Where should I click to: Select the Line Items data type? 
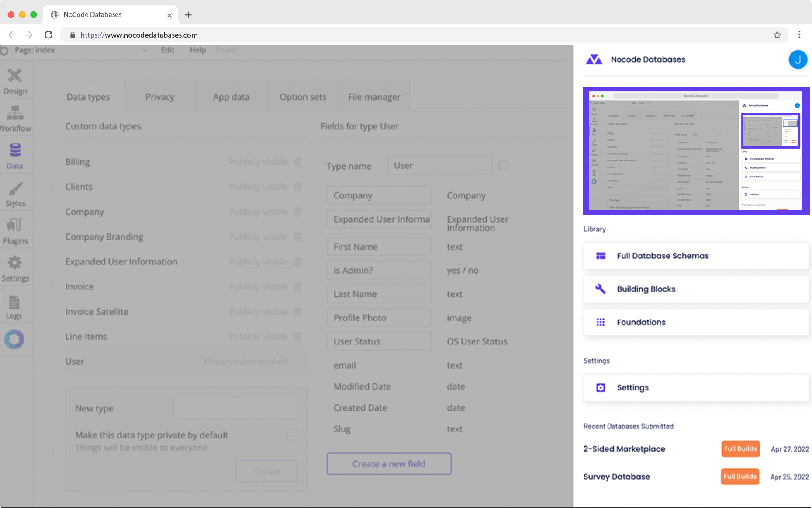[x=86, y=337]
